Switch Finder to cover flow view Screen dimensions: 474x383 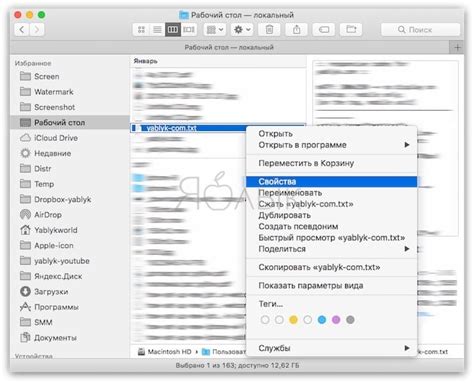[189, 30]
